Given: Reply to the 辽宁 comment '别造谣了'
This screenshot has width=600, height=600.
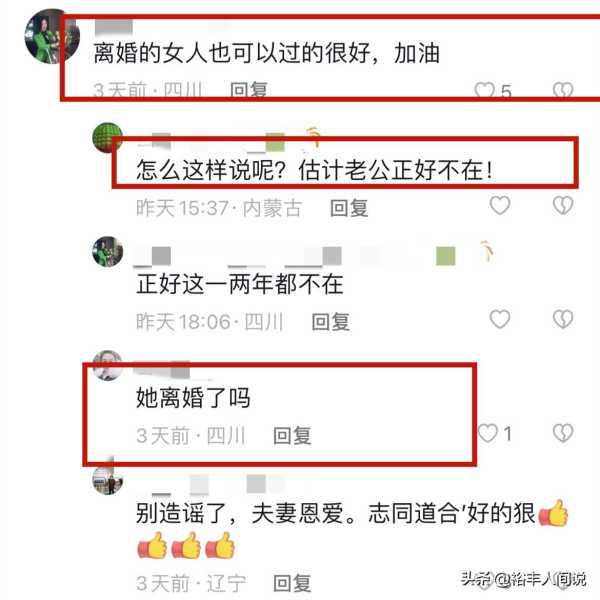Looking at the screenshot, I should 292,583.
